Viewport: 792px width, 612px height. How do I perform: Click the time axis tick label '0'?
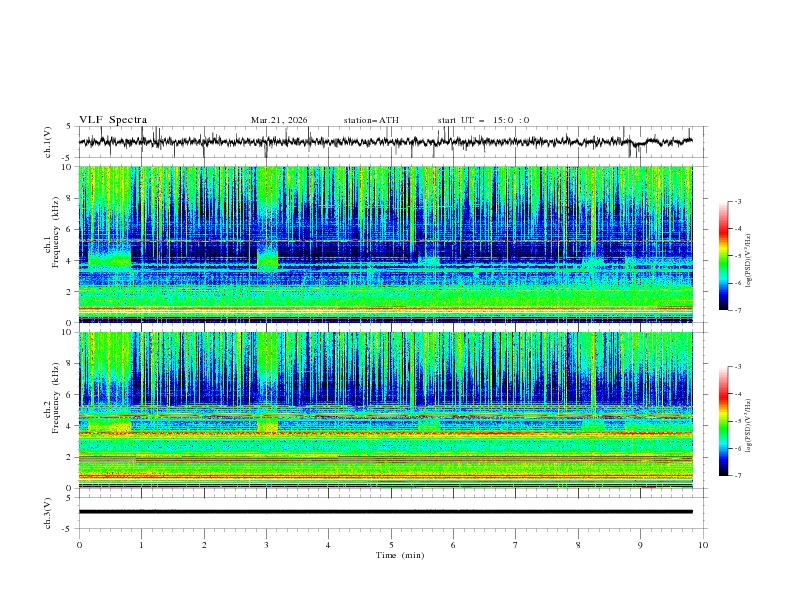pyautogui.click(x=79, y=545)
